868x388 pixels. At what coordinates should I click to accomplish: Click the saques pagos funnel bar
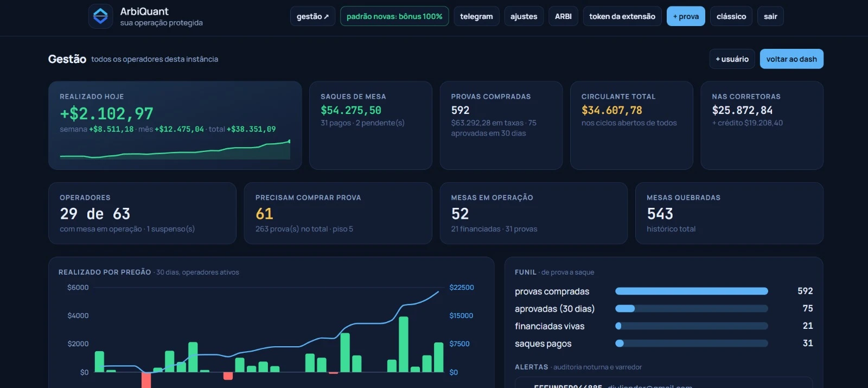pyautogui.click(x=692, y=344)
